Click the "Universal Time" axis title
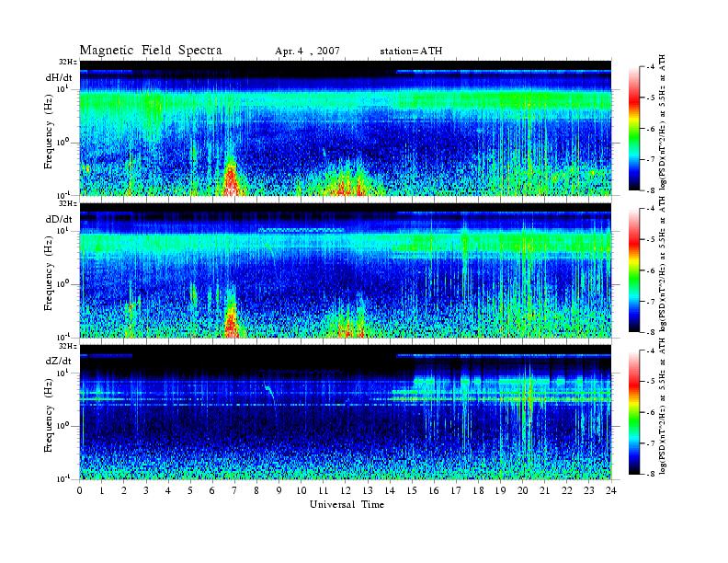Screen dimensions: 728x563 [x=347, y=504]
